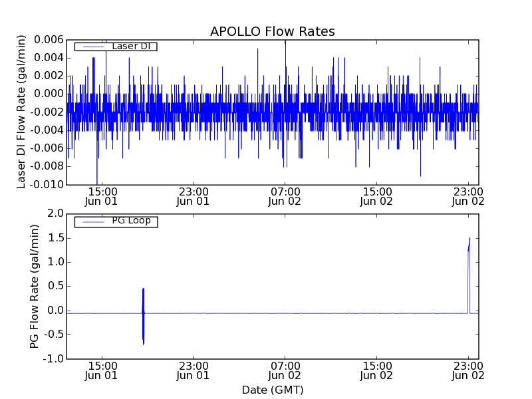Click the PG Loop spike near 1.5 gal/min
This screenshot has width=532, height=399.
(469, 275)
